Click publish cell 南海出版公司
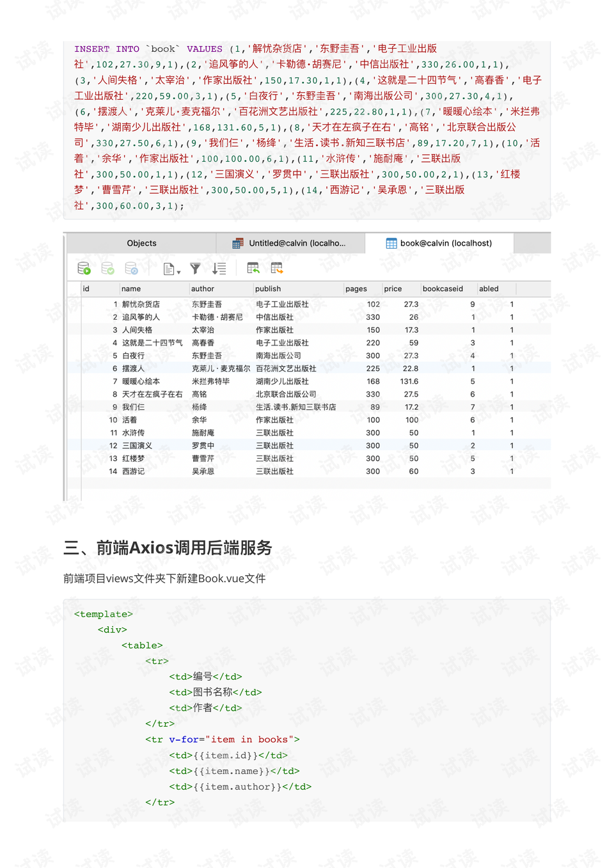Image resolution: width=614 pixels, height=868 pixels. pos(278,356)
